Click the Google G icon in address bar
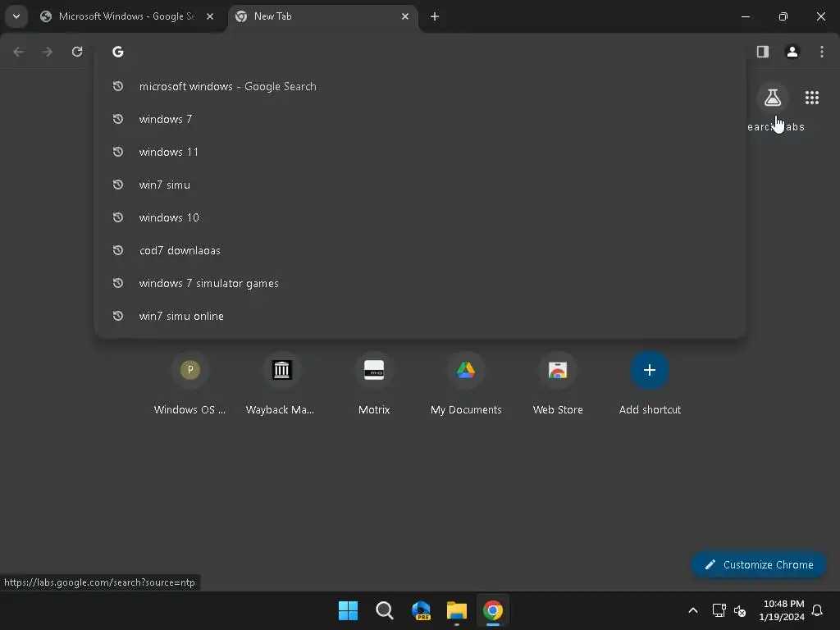Image resolution: width=840 pixels, height=630 pixels. point(118,52)
